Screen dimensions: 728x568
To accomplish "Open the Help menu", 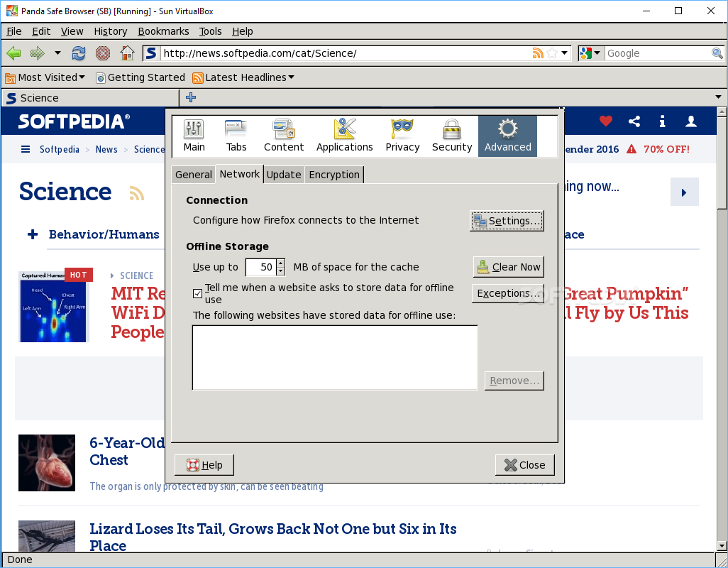I will tap(243, 31).
